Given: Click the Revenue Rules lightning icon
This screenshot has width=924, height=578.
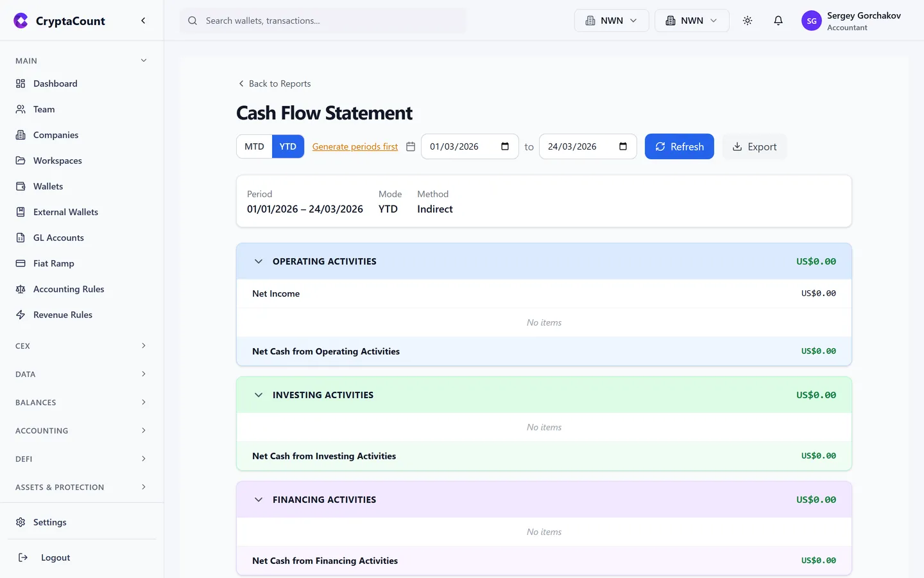Looking at the screenshot, I should [21, 315].
